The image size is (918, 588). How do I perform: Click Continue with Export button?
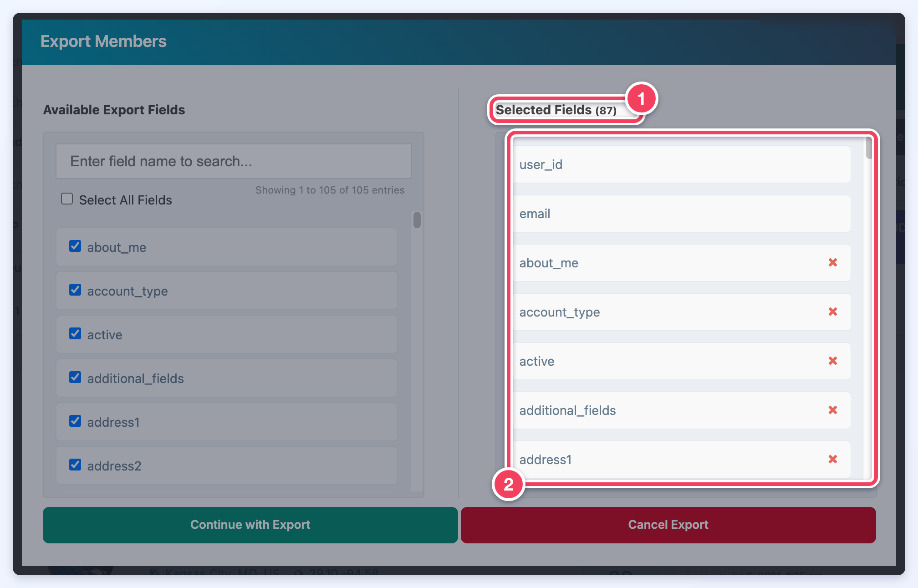250,525
